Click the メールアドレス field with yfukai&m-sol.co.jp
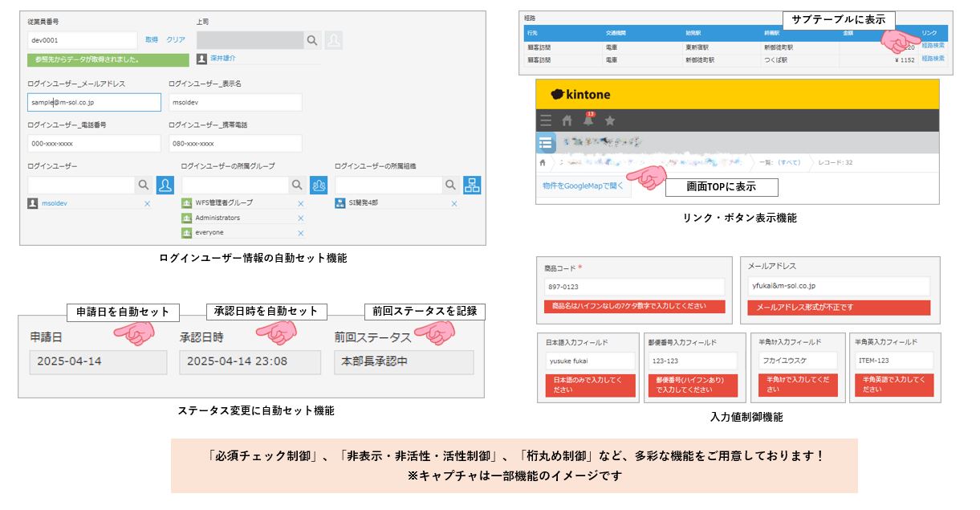Screen dimensions: 980x510 (x=839, y=285)
